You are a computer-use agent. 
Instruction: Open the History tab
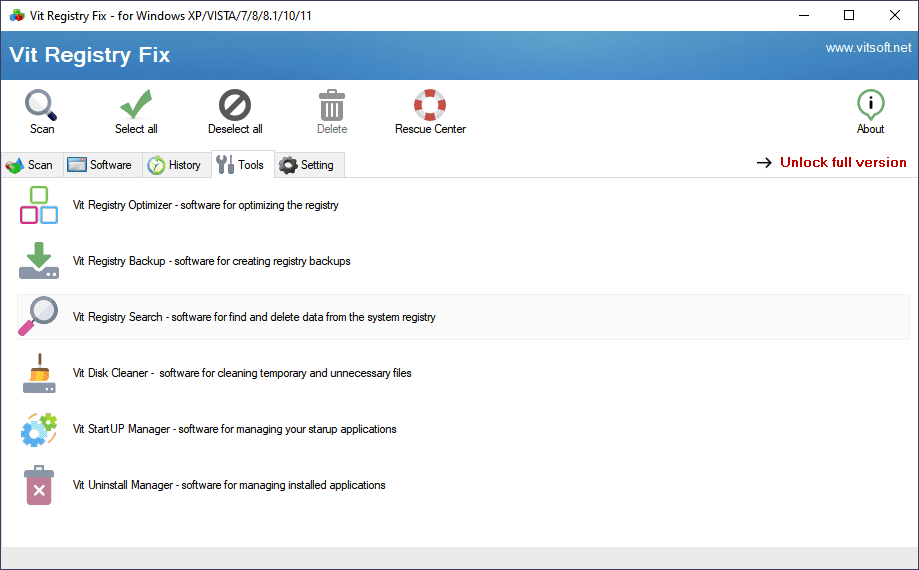point(175,165)
